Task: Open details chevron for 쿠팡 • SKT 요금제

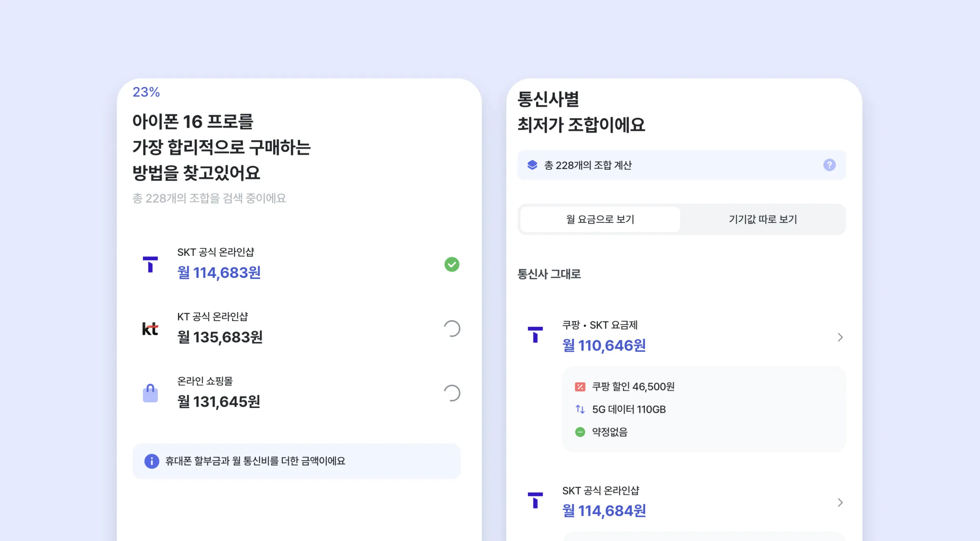Action: pos(840,337)
